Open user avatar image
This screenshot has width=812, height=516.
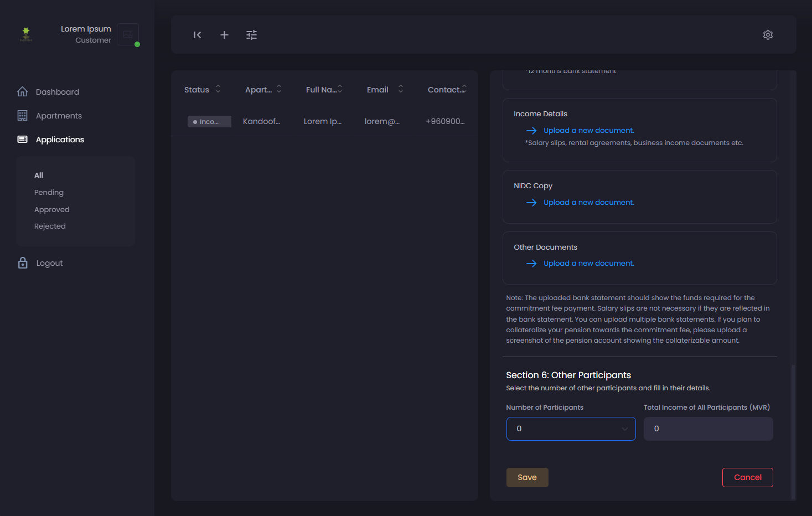[x=128, y=34]
